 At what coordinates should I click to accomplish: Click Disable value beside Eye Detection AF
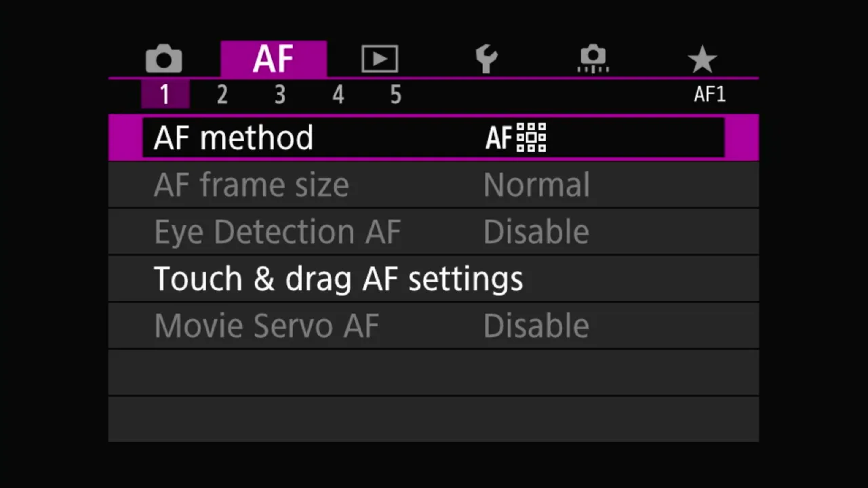[x=536, y=232]
